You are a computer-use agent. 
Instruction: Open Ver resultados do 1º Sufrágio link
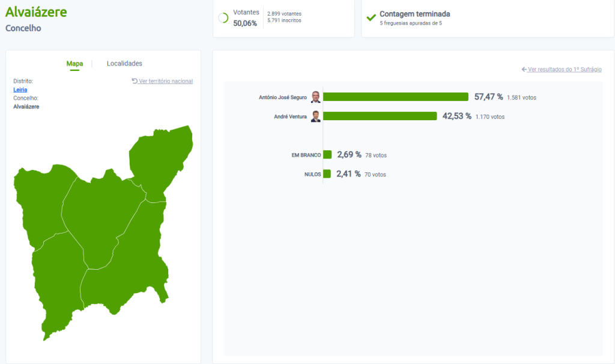tap(565, 70)
